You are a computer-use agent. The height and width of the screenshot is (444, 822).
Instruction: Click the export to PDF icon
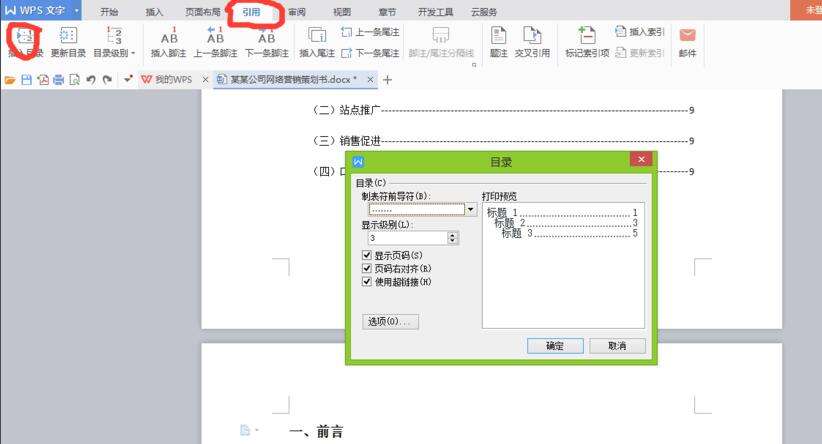tap(43, 80)
